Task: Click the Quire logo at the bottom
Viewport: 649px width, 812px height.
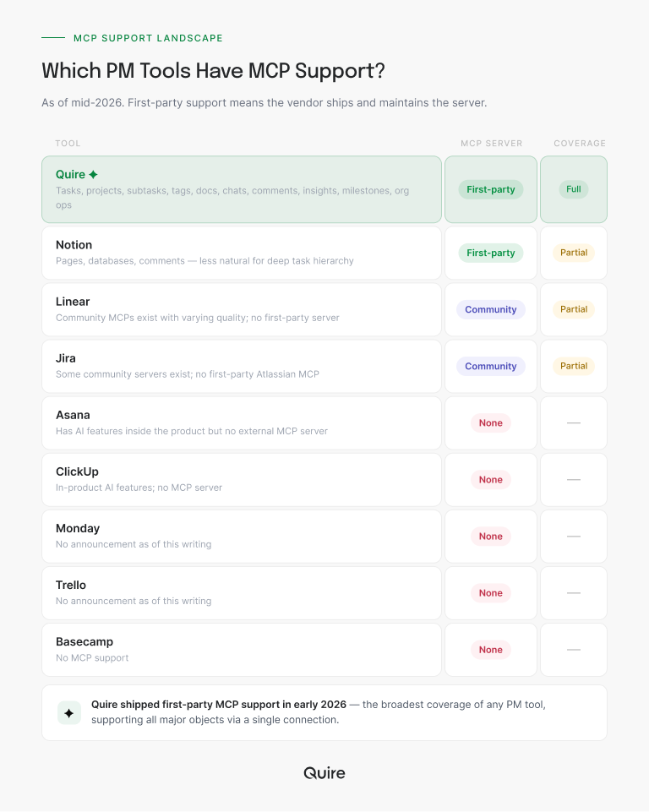Action: tap(324, 772)
